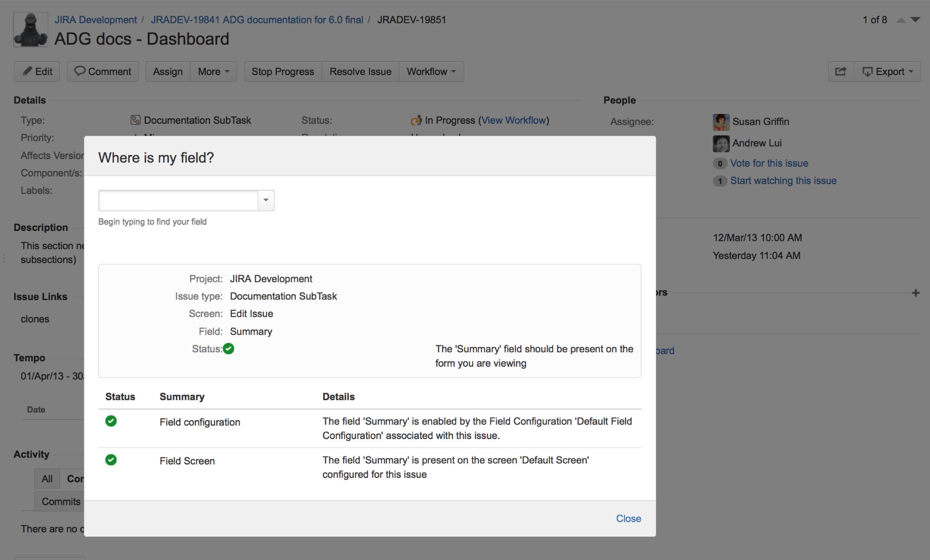This screenshot has width=930, height=560.
Task: Switch to the Commits activity tab
Action: tap(61, 502)
